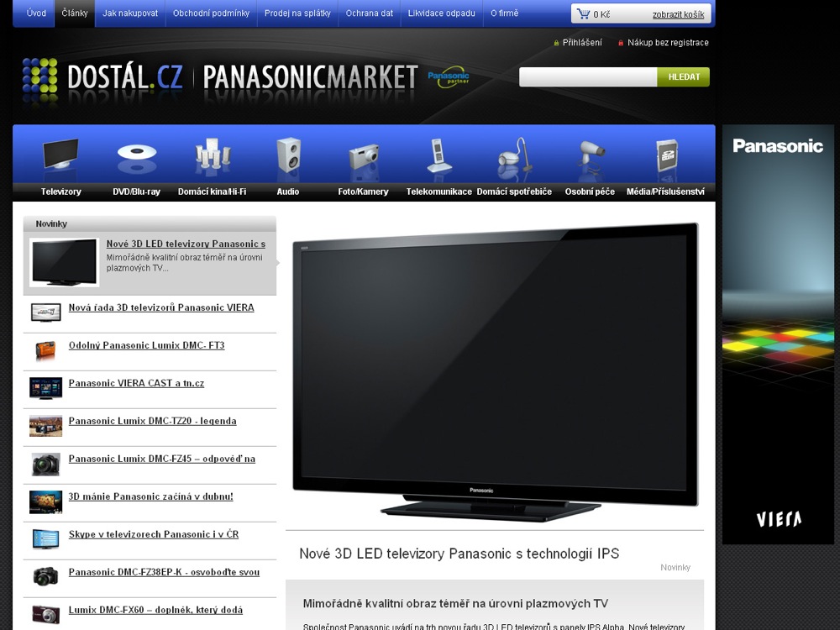Go to Obchodní podmínky page
840x630 pixels.
pyautogui.click(x=211, y=13)
